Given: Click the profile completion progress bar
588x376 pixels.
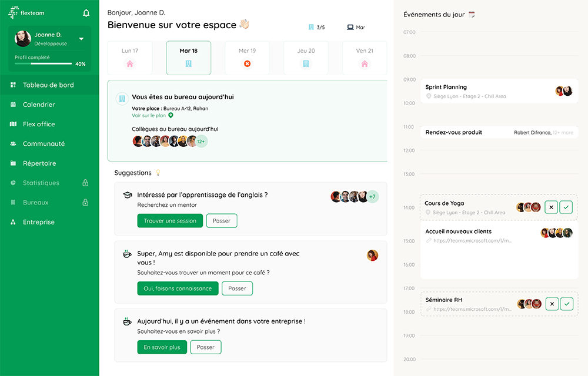Looking at the screenshot, I should pos(43,63).
